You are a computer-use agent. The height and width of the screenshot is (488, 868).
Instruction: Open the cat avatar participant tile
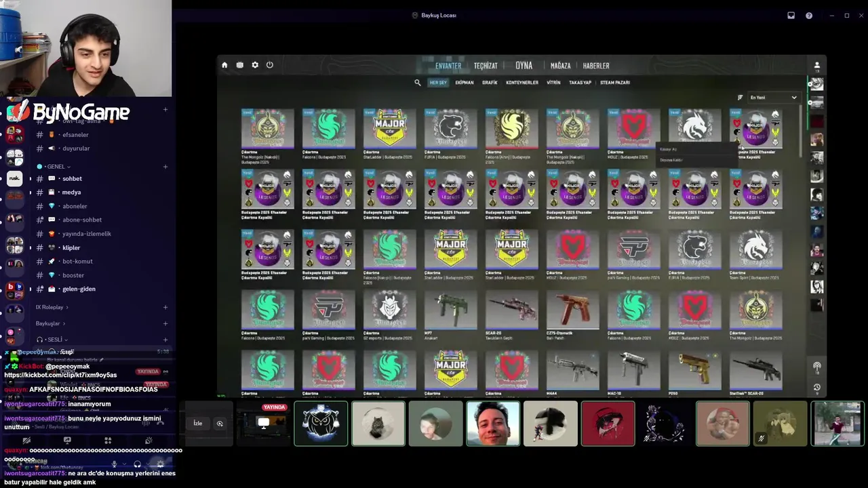pyautogui.click(x=378, y=424)
